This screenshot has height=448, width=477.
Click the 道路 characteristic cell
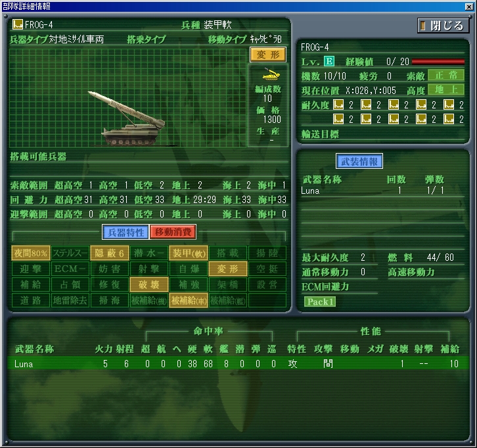(x=31, y=300)
